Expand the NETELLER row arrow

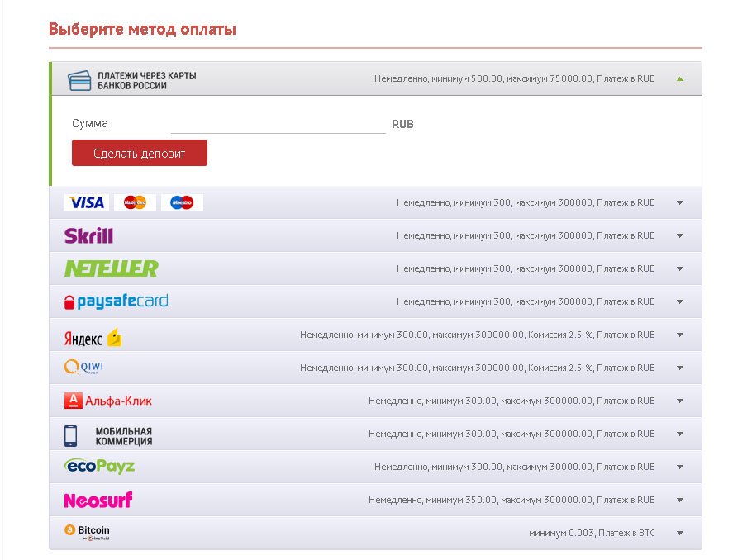coord(680,268)
